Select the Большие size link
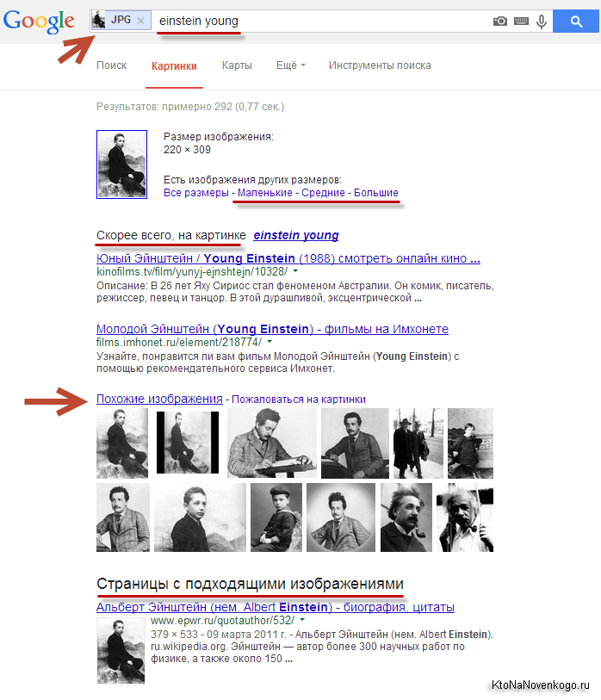Screen dimensions: 601x700 click(376, 193)
